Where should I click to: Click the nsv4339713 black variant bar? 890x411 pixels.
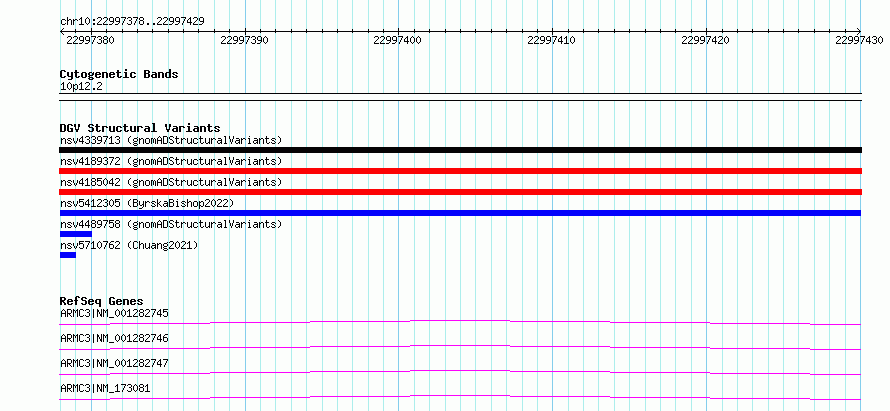pos(460,150)
